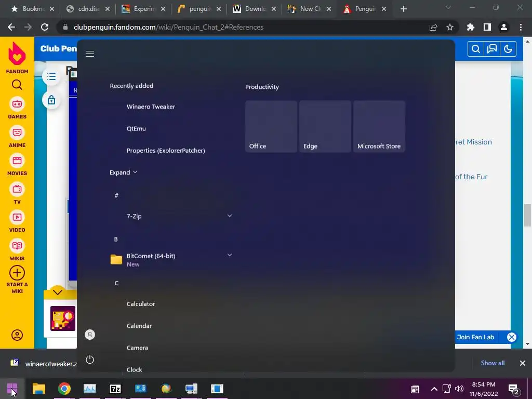Image resolution: width=532 pixels, height=399 pixels.
Task: Open Calculator from the app list
Action: click(141, 304)
